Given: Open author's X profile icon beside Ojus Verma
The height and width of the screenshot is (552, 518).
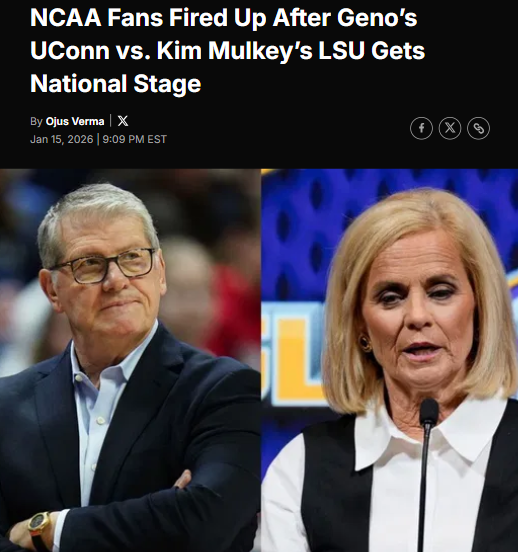Looking at the screenshot, I should click(123, 121).
